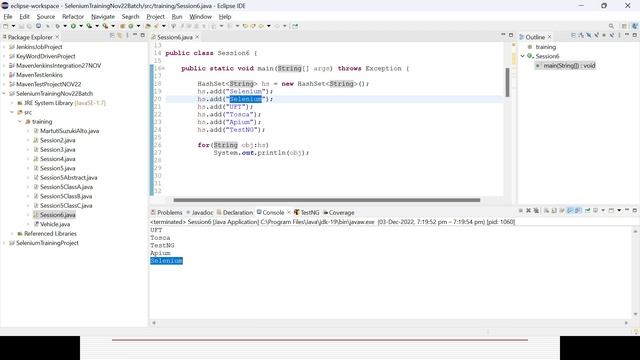Close the Outline view tab
Screen dimensions: 640x360
[x=549, y=37]
